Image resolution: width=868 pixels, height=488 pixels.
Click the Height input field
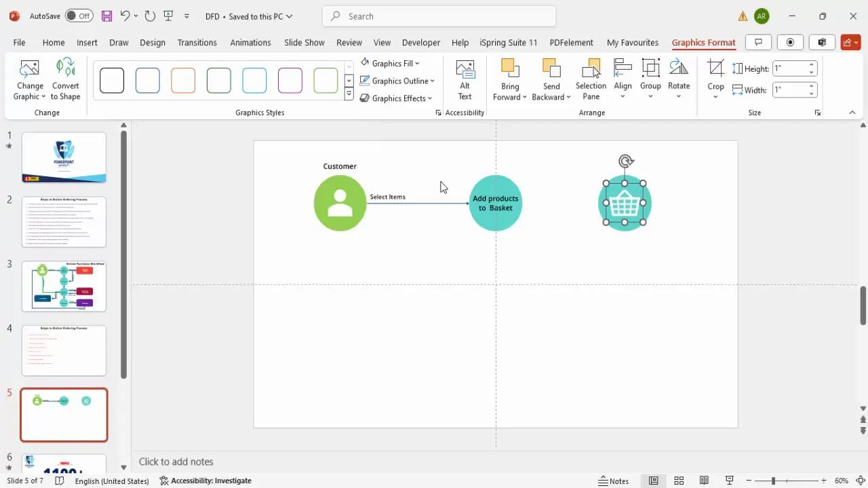coord(789,68)
